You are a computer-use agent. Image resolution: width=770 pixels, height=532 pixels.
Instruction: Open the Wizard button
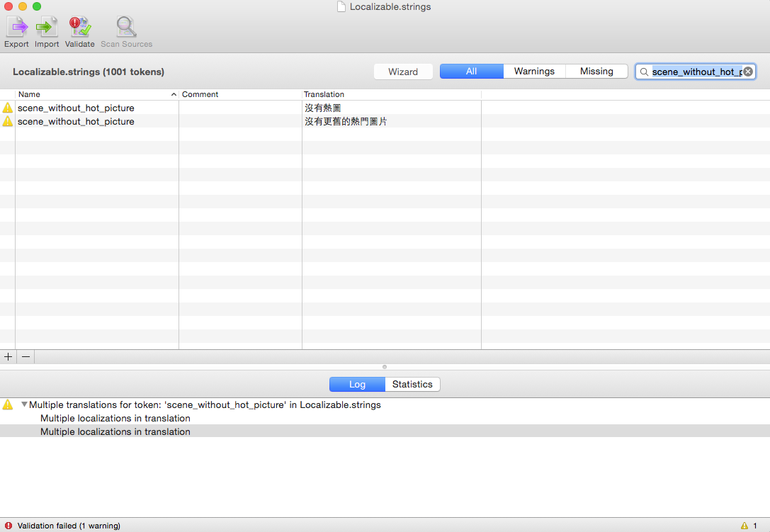point(403,72)
